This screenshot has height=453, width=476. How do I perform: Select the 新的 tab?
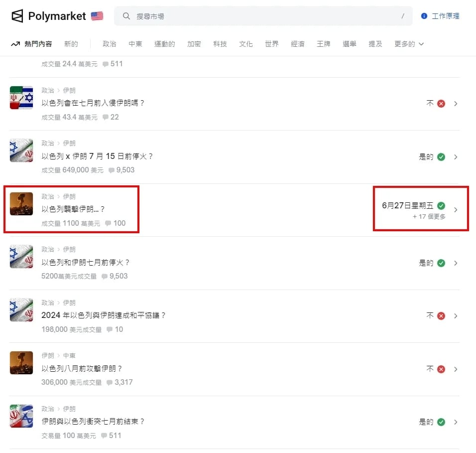tap(71, 44)
